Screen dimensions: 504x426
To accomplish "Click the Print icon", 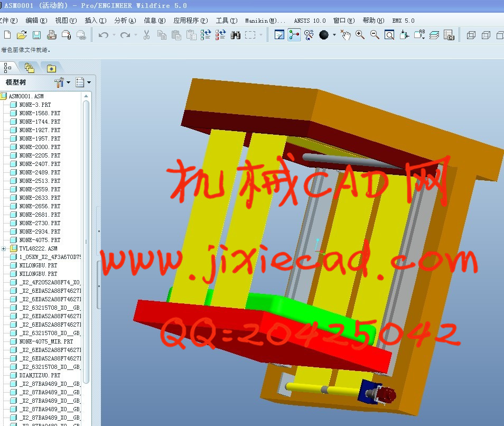I will tap(51, 35).
